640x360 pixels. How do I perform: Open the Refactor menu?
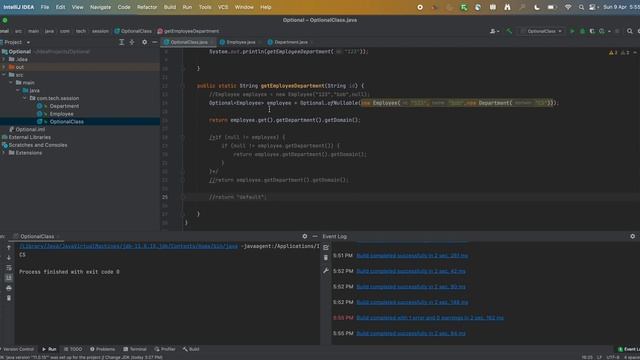point(147,7)
